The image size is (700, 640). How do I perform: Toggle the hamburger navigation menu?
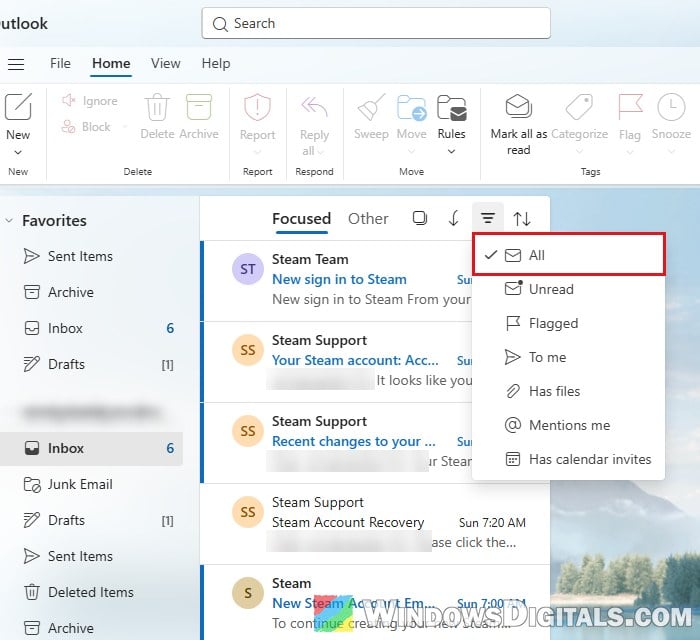click(x=16, y=64)
